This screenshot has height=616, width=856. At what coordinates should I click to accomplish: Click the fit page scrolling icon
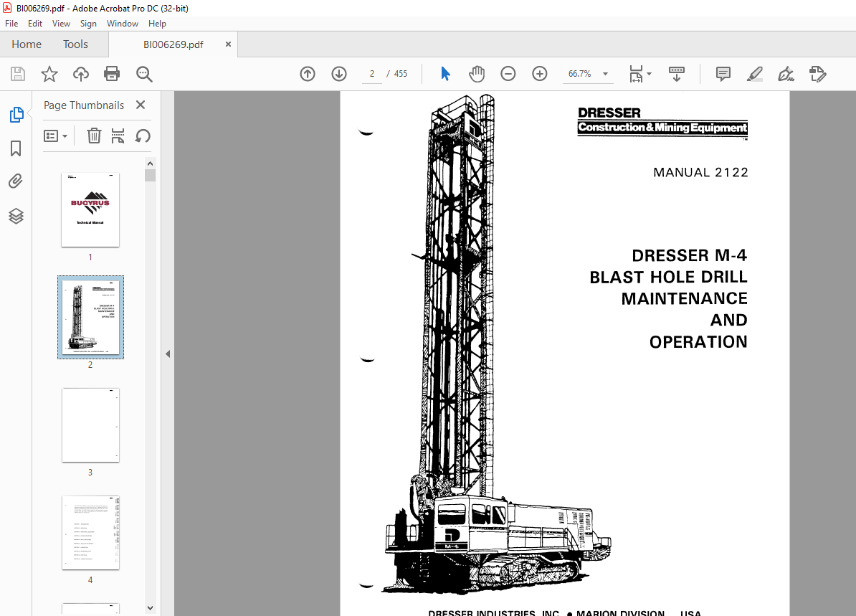tap(636, 74)
